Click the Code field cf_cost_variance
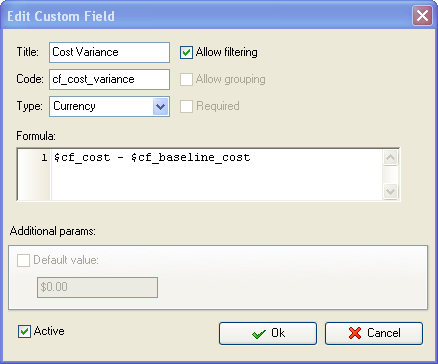The image size is (438, 364). coord(109,79)
